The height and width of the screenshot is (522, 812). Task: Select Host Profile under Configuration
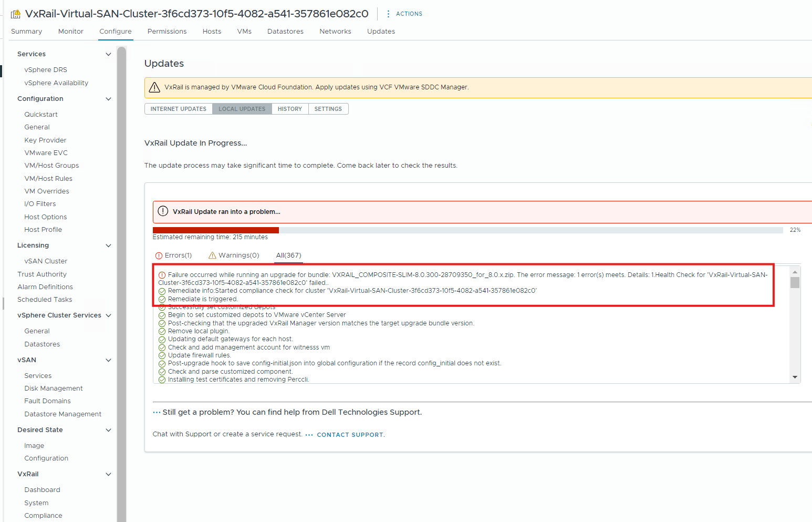pos(43,229)
